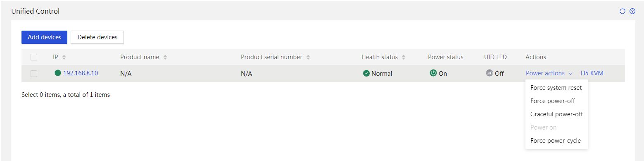
Task: Click the UID LED Off icon
Action: [490, 73]
